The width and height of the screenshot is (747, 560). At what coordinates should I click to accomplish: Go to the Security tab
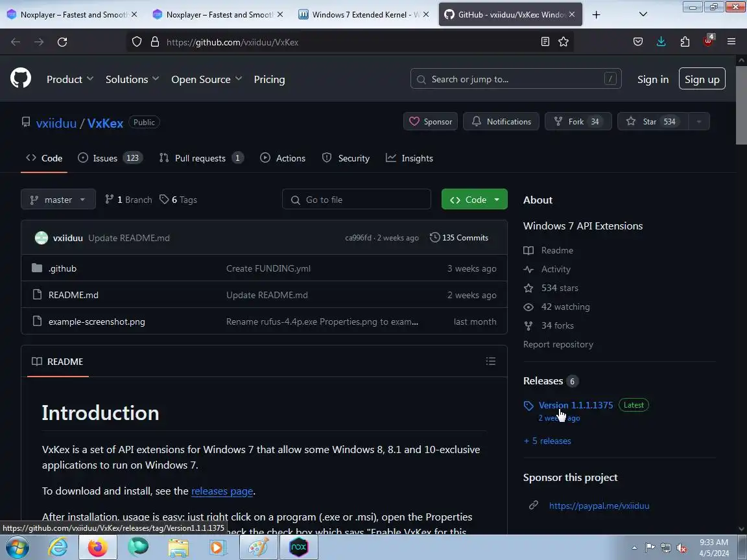pos(346,158)
